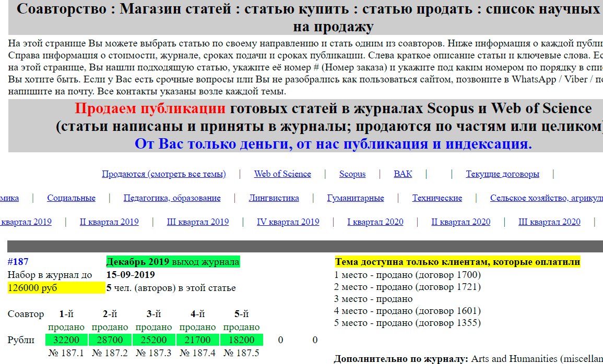
Task: Open the 'Лингвистика' category link
Action: pos(274,198)
